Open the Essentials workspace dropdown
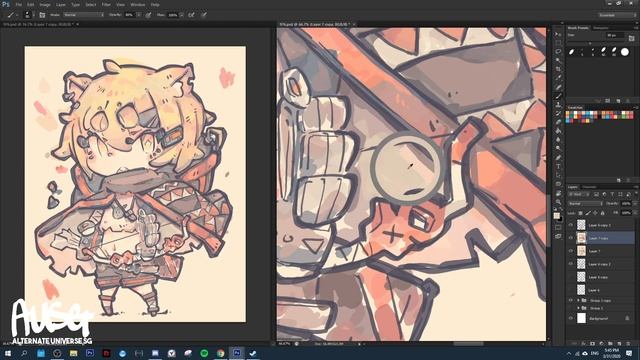Viewport: 640px width, 360px height. tap(617, 15)
